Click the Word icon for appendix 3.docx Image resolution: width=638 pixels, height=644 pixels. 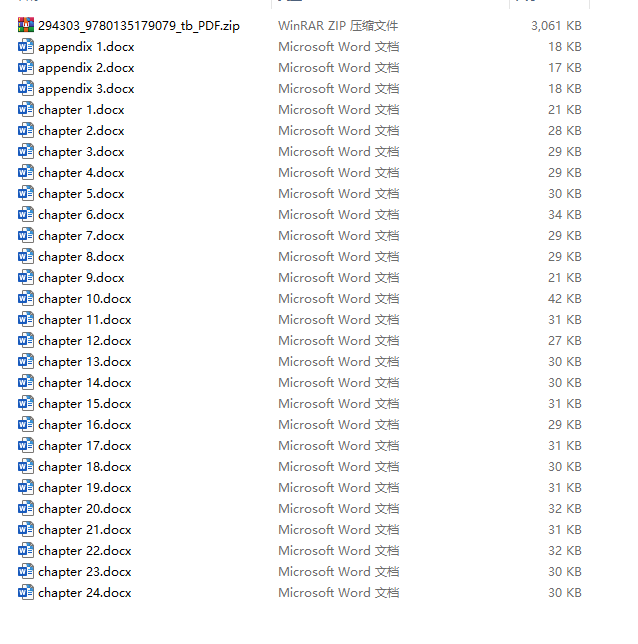click(x=26, y=88)
